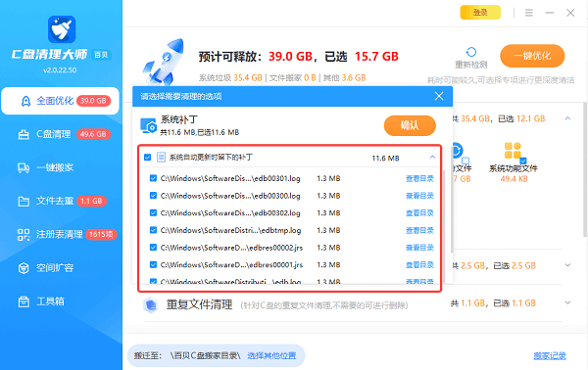Collapse the 共 35.4 GB section chevron
Viewport: 588px width, 370px height.
coord(567,118)
